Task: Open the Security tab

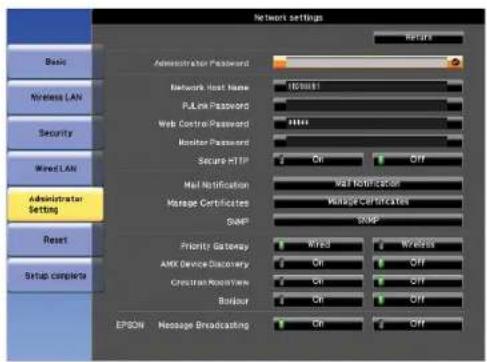Action: pos(55,133)
